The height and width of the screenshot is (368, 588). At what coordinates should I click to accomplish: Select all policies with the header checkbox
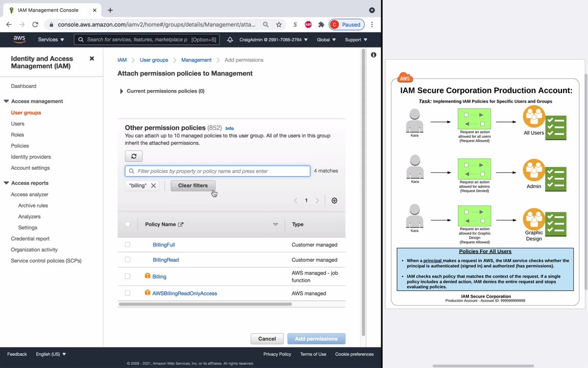[128, 224]
